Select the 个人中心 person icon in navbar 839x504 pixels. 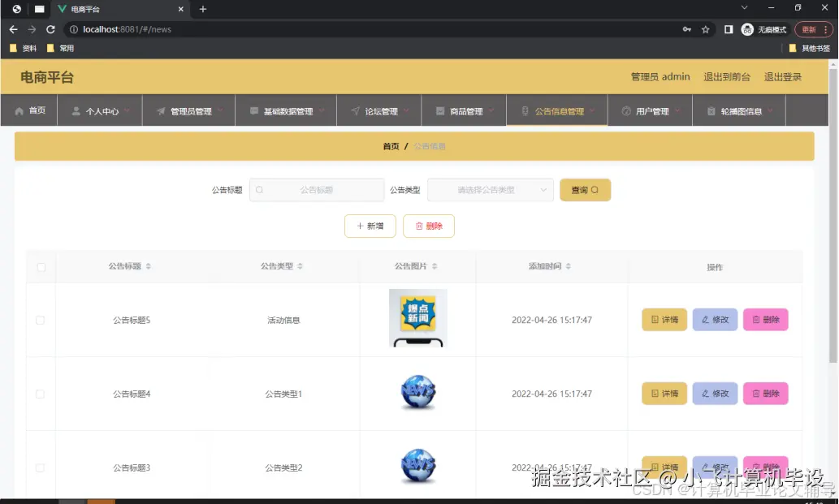tap(75, 110)
